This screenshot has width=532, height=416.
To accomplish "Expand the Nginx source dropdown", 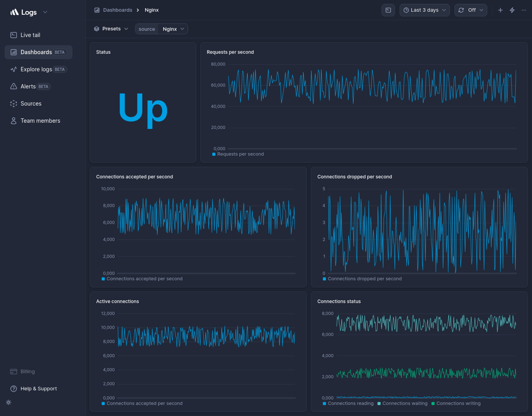I will (x=173, y=29).
